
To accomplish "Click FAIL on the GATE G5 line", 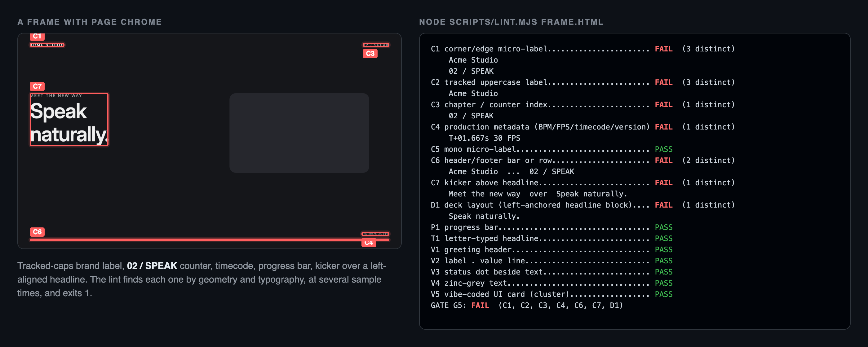I will [x=480, y=305].
